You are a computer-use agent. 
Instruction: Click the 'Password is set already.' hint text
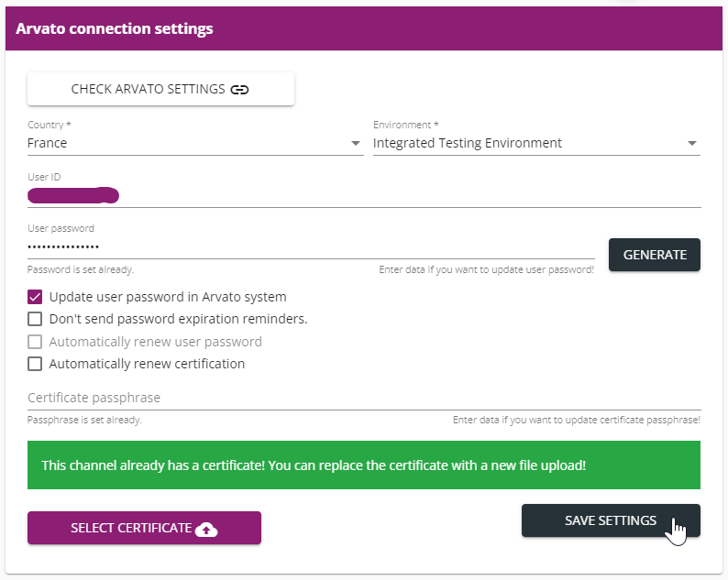click(x=81, y=269)
